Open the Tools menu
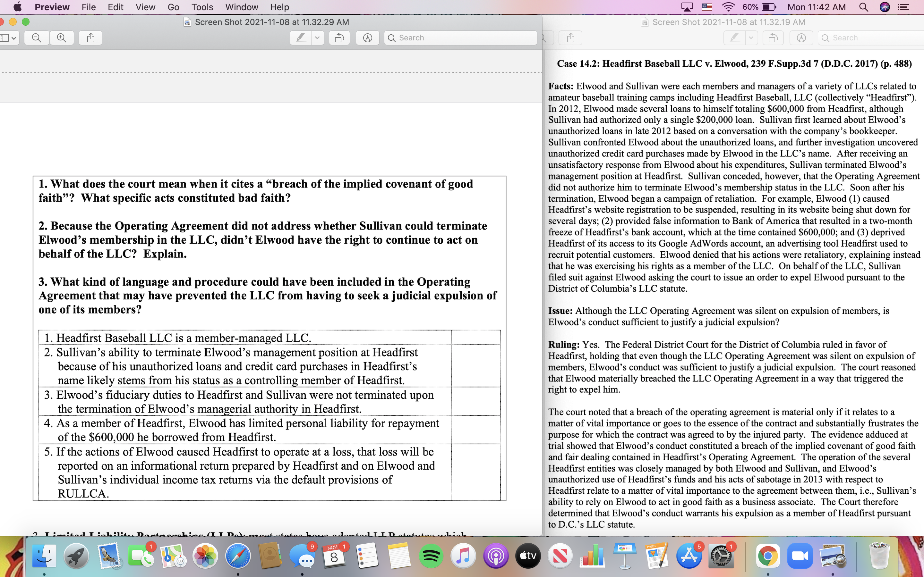The image size is (924, 577). (202, 7)
